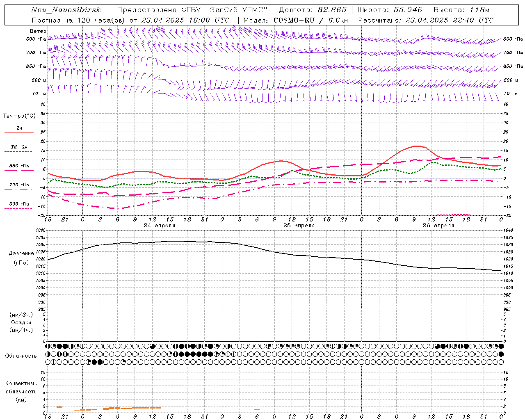Click the Рассчитано 23.04.2025 22:40 UTC timestamp
This screenshot has height=420, width=525.
(426, 20)
